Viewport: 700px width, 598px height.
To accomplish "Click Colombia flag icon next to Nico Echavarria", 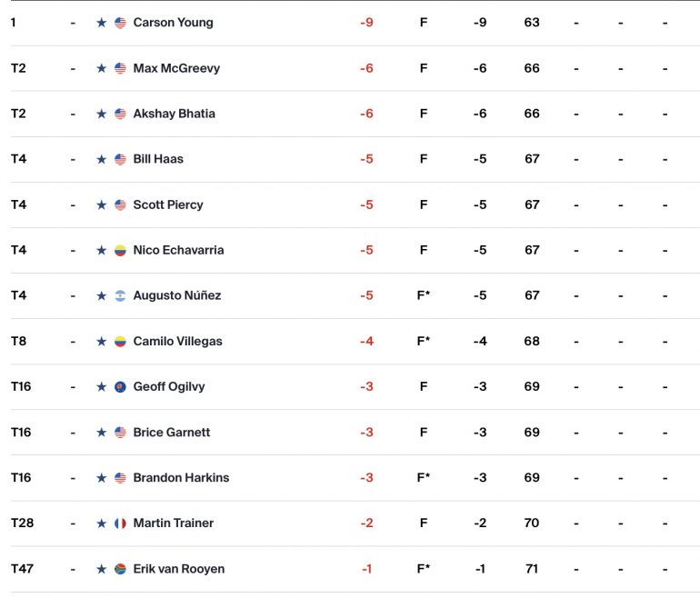I will click(120, 250).
